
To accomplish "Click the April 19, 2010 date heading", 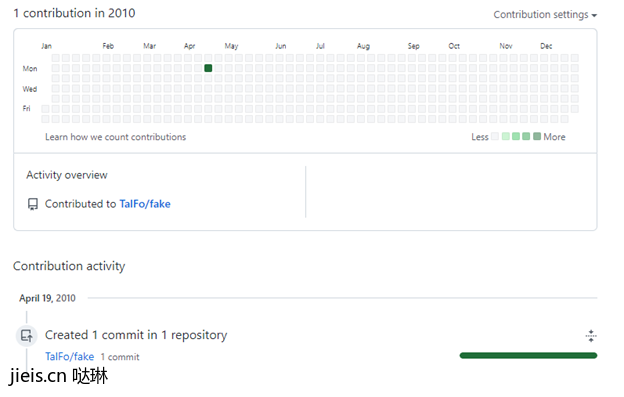I will [47, 298].
